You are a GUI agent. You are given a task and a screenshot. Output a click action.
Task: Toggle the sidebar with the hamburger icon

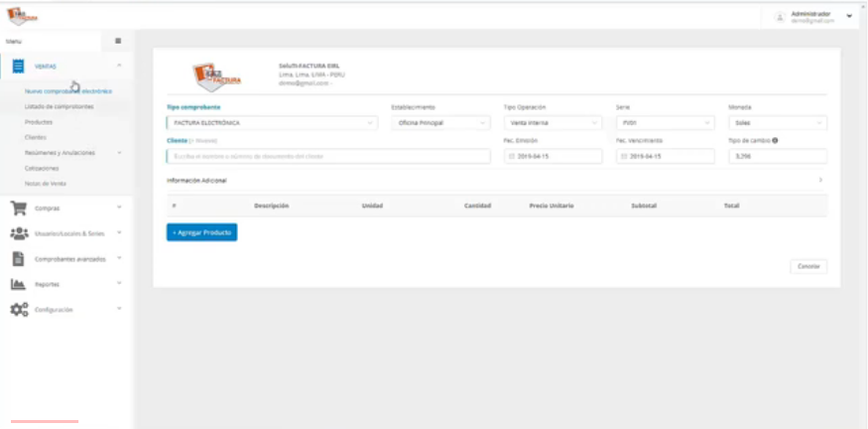pos(118,41)
